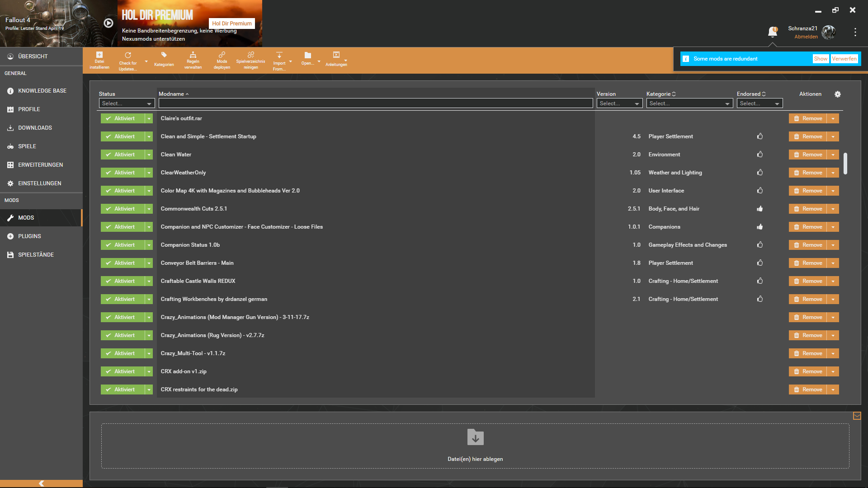Expand the Anleitungen dropdown arrow
The width and height of the screenshot is (868, 488).
point(346,60)
